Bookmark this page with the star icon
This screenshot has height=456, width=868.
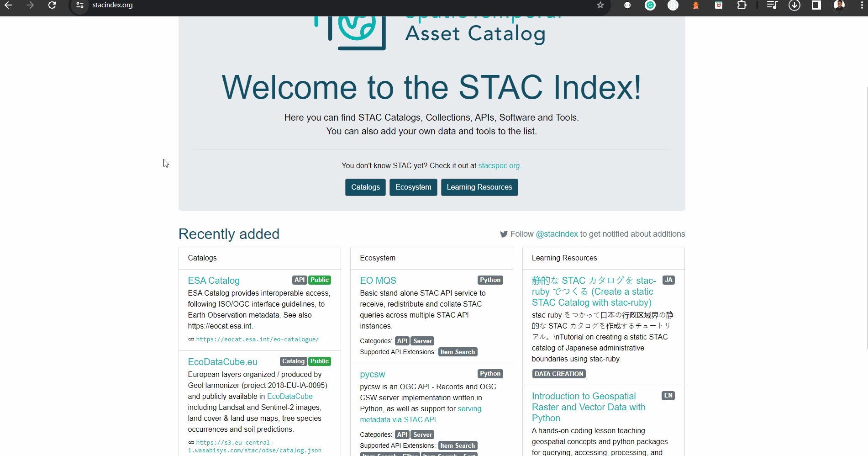[x=600, y=5]
